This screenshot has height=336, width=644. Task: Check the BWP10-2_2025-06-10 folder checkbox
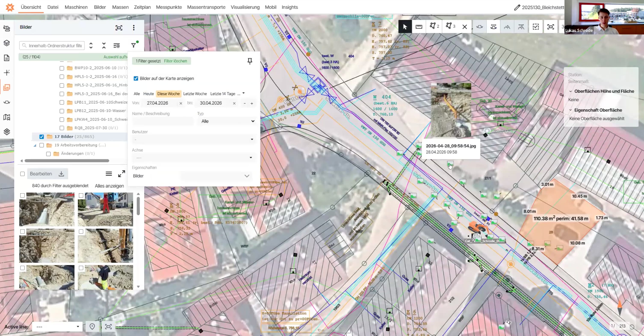click(62, 68)
